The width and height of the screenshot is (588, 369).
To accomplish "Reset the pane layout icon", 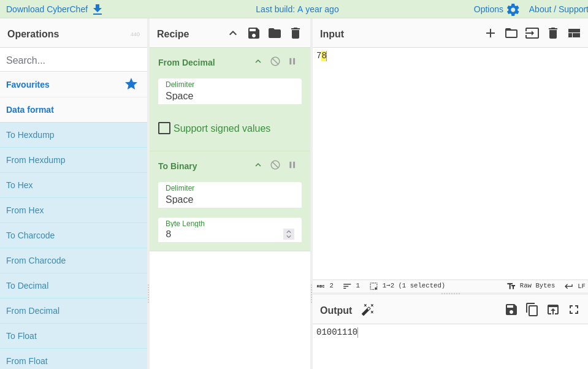I will click(574, 33).
